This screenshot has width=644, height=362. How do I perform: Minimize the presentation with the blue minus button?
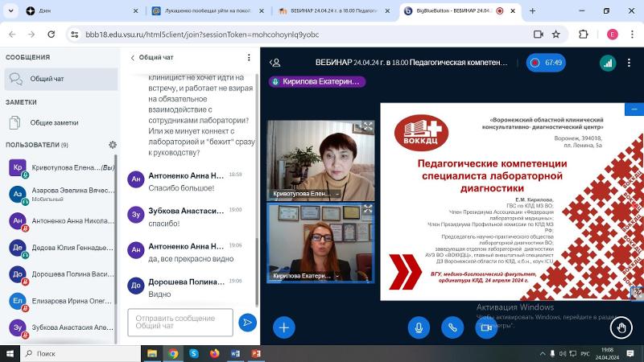click(x=635, y=109)
